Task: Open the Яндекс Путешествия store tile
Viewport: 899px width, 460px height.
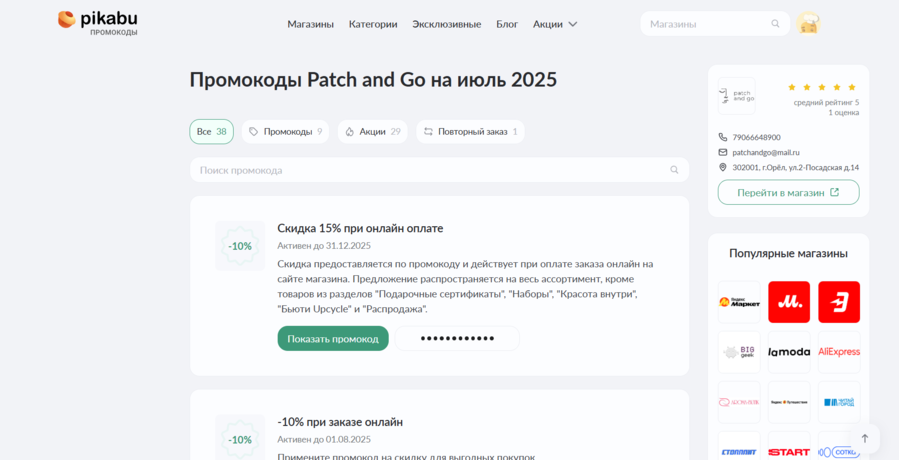Action: tap(789, 401)
